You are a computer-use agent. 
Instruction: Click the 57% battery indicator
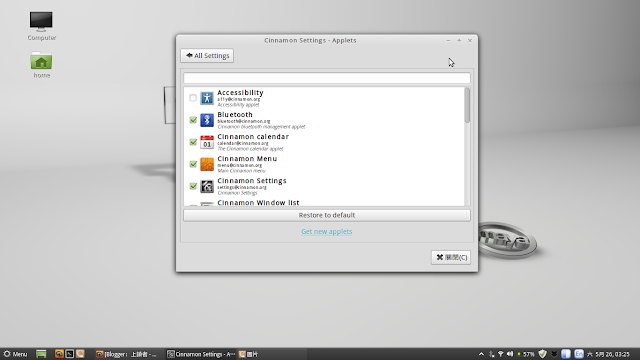[x=526, y=354]
